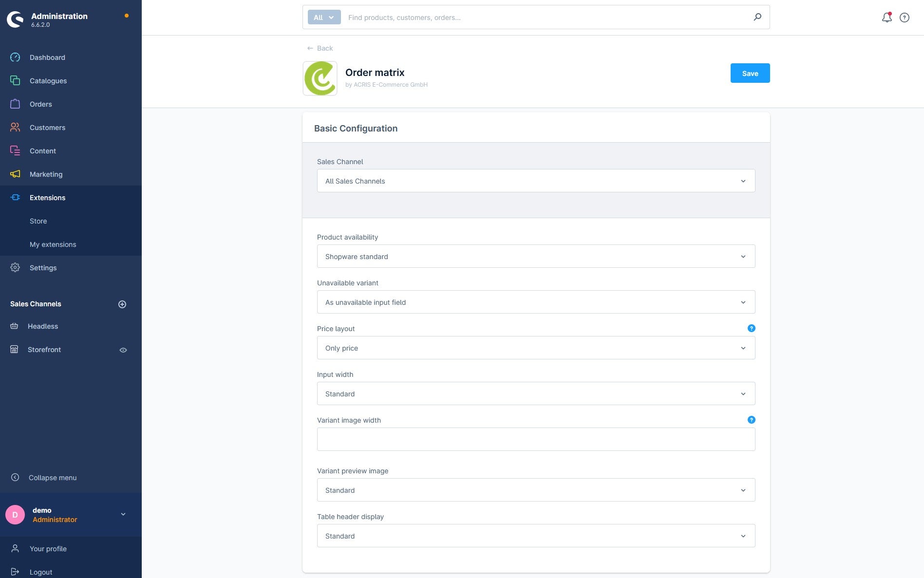Open Content menu item
This screenshot has width=924, height=578.
[x=71, y=151]
